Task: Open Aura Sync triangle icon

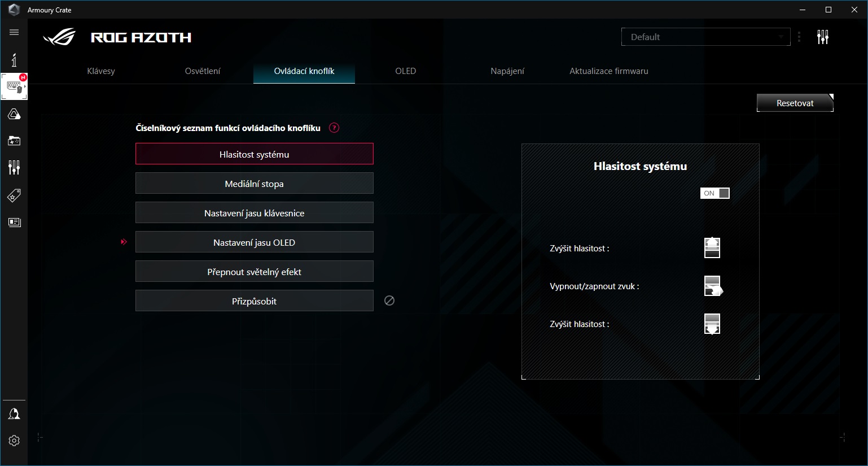Action: coord(14,114)
